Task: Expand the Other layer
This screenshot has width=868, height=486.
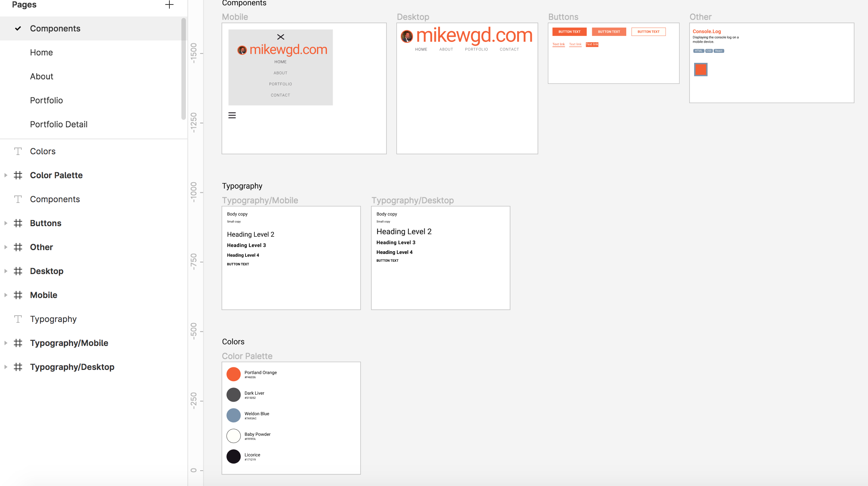Action: [x=6, y=247]
